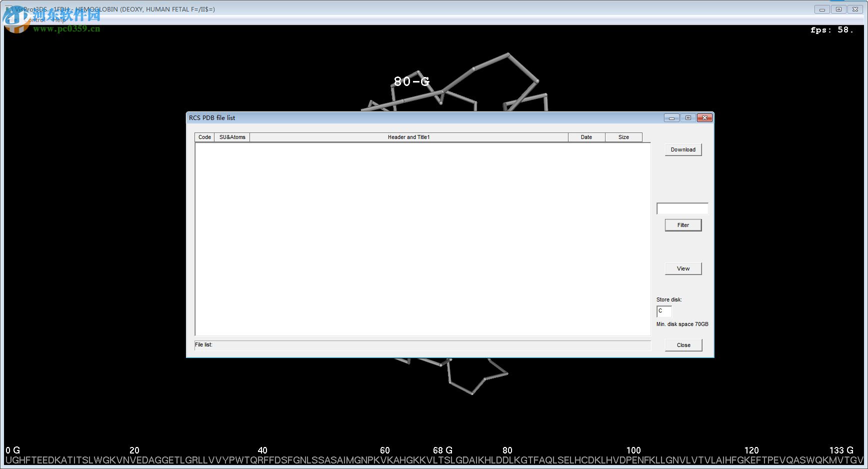Click the 'Min. disk space 70GB' label
The image size is (868, 469).
click(x=682, y=324)
